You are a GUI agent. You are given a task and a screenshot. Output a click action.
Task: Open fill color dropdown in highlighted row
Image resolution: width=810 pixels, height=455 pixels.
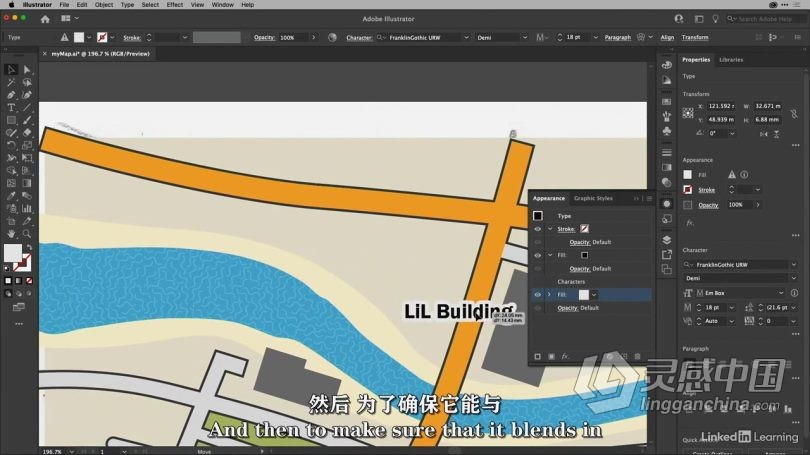(594, 295)
